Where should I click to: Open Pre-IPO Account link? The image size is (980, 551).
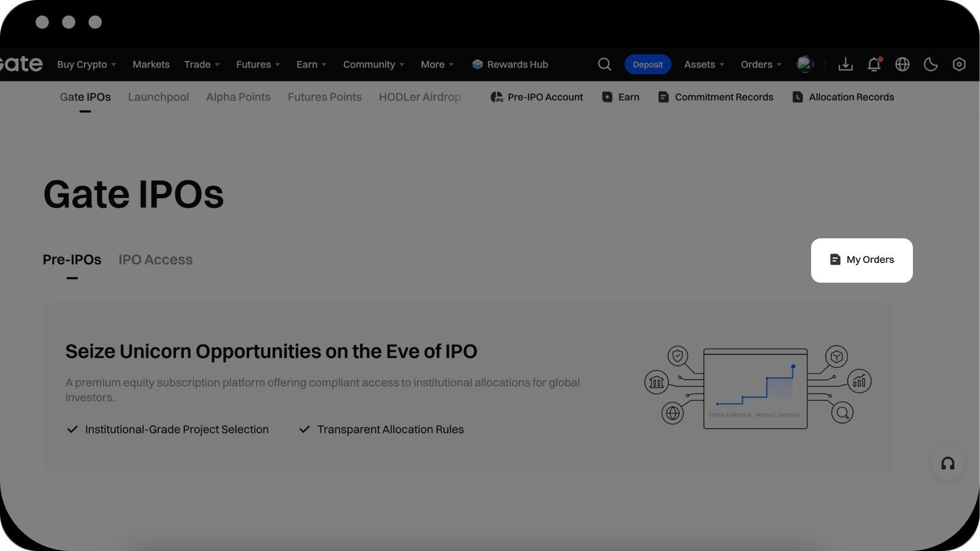click(537, 97)
